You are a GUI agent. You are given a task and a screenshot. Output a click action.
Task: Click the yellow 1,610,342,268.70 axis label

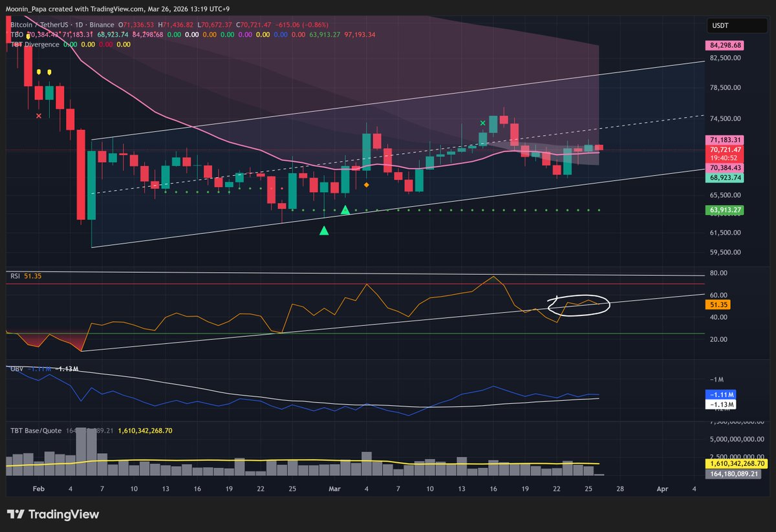738,463
